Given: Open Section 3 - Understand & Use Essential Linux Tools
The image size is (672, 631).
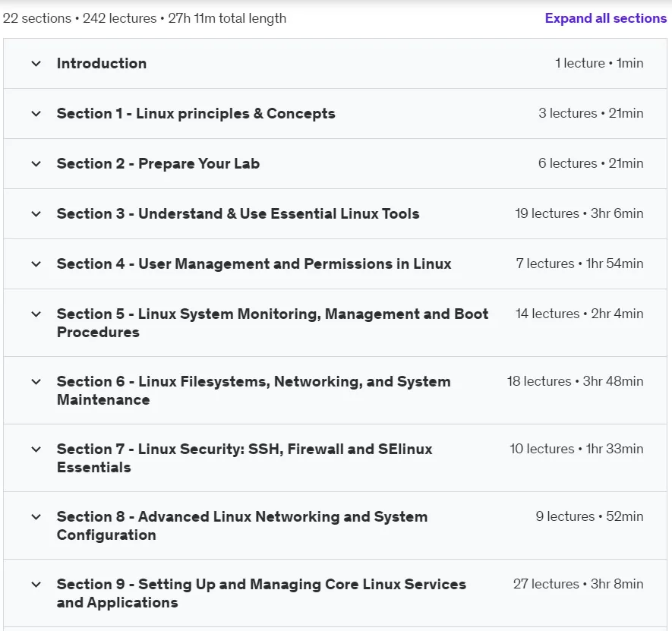Looking at the screenshot, I should 238,214.
